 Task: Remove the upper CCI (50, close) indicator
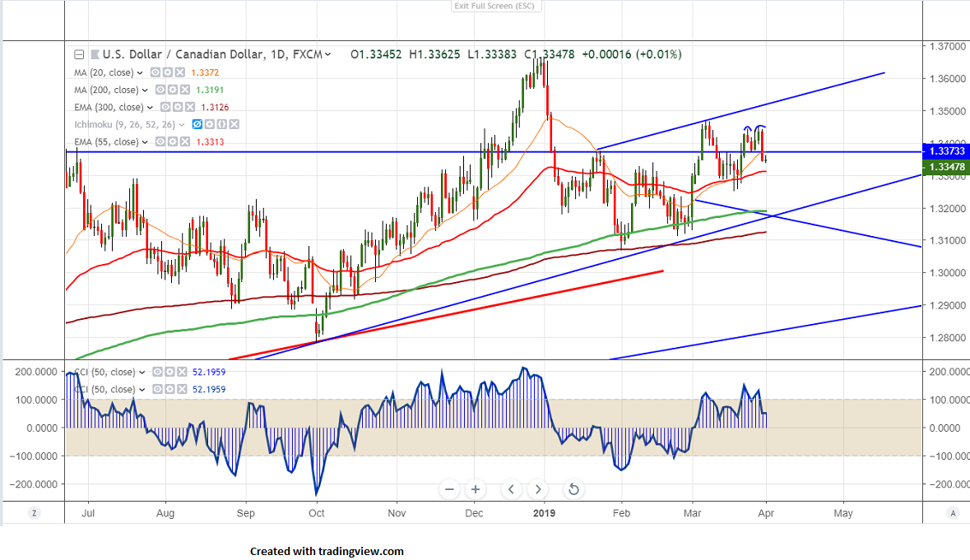(182, 372)
